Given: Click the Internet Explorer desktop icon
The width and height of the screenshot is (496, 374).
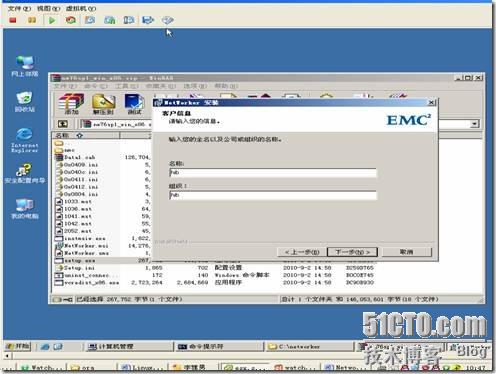Looking at the screenshot, I should click(25, 140).
